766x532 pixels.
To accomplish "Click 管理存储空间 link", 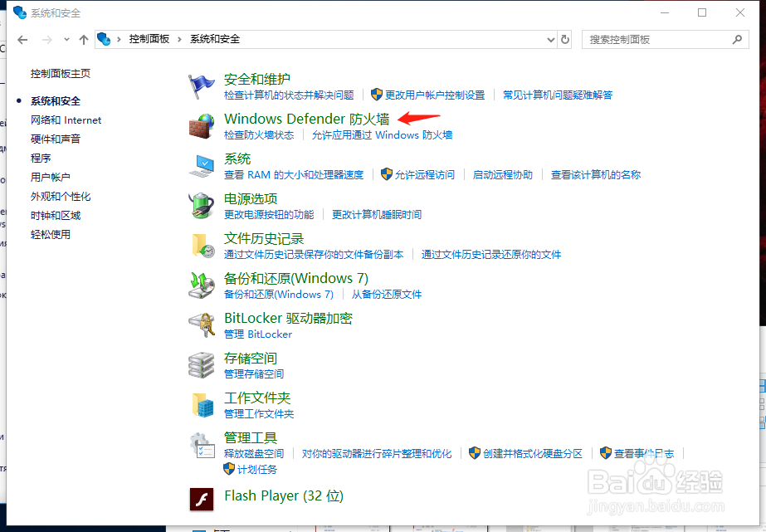I will (254, 373).
